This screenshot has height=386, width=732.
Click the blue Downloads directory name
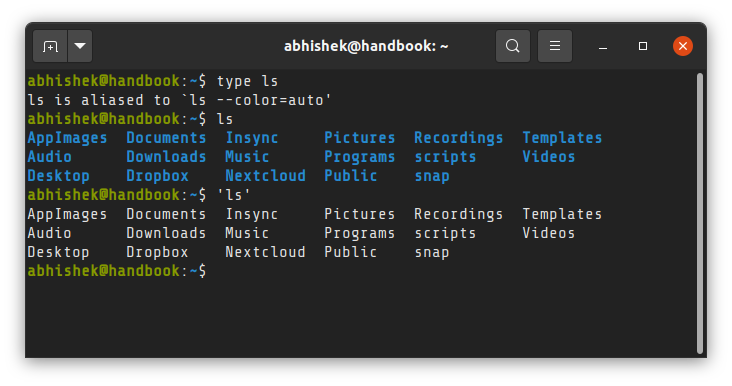[166, 157]
